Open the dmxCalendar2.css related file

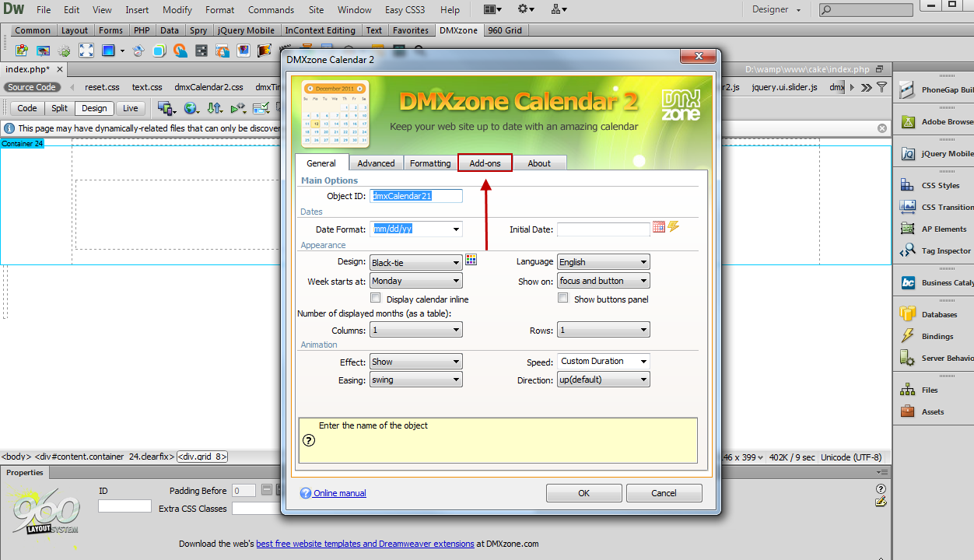pos(208,87)
